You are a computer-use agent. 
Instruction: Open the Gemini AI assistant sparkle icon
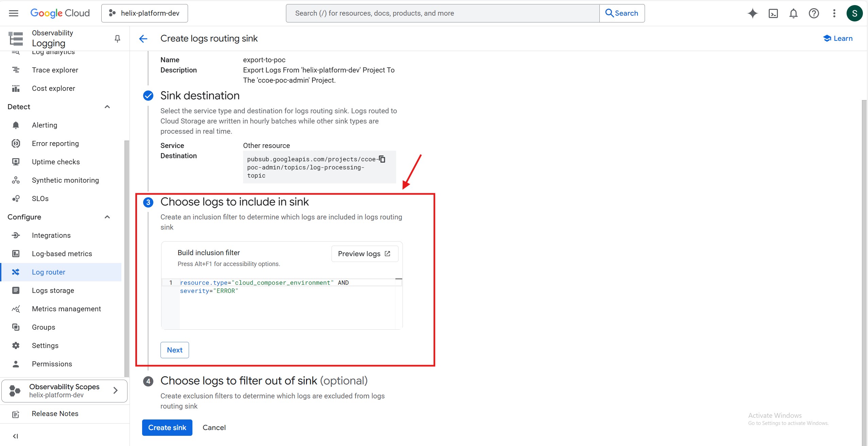752,13
